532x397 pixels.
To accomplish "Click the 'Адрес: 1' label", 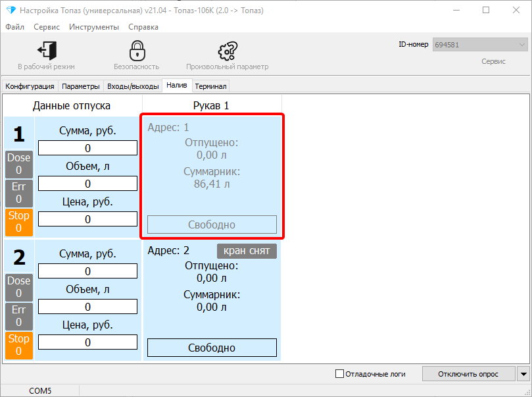I will 168,127.
